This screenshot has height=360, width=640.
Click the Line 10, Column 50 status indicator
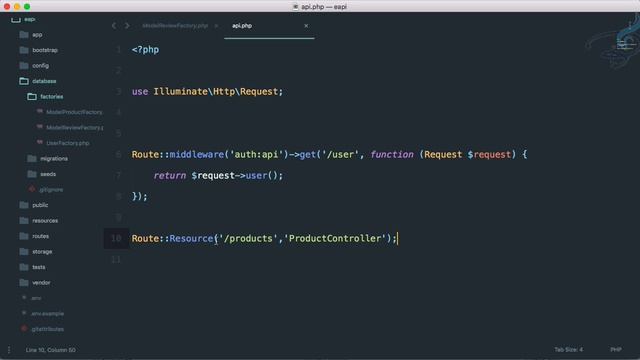point(51,350)
